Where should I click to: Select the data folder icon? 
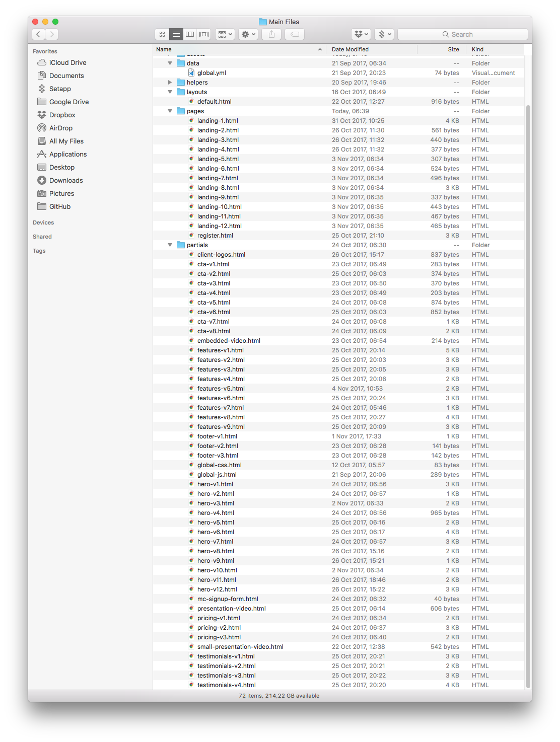(x=181, y=63)
